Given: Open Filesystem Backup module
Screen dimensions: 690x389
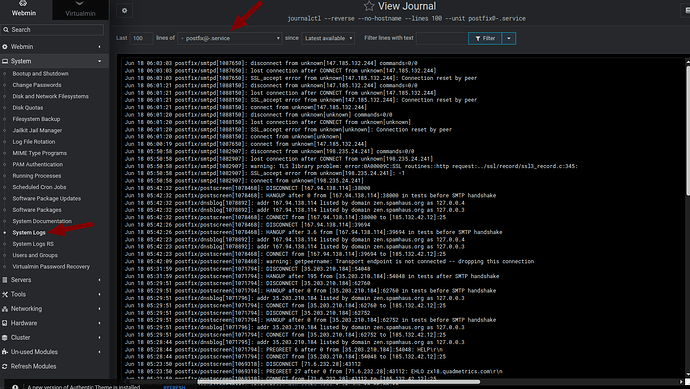Looking at the screenshot, I should (x=36, y=119).
